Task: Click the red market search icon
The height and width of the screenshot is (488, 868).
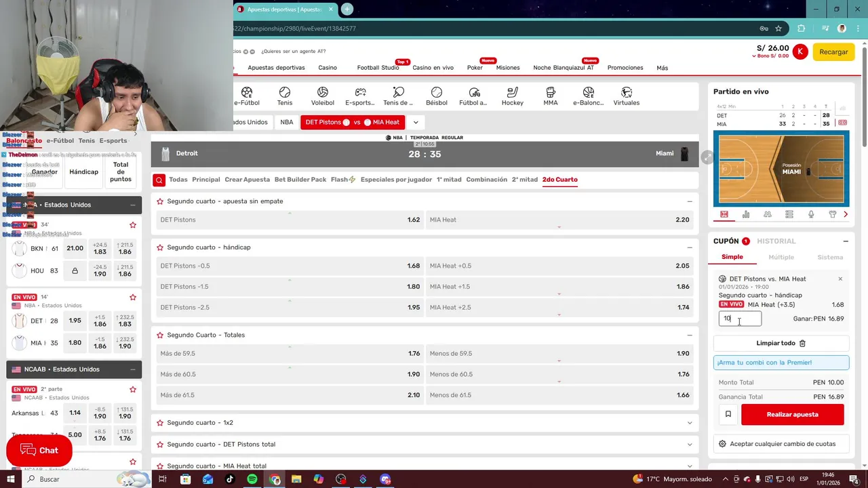Action: tap(159, 180)
